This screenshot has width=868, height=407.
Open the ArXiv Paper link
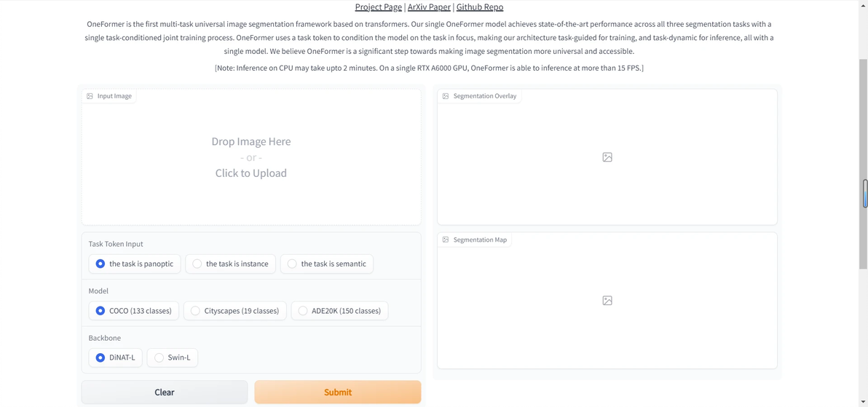pyautogui.click(x=429, y=7)
